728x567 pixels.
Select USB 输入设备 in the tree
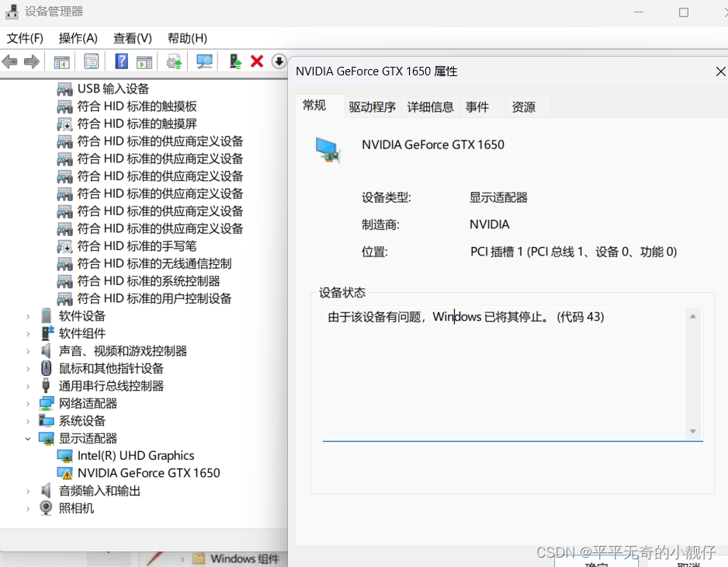pyautogui.click(x=113, y=89)
